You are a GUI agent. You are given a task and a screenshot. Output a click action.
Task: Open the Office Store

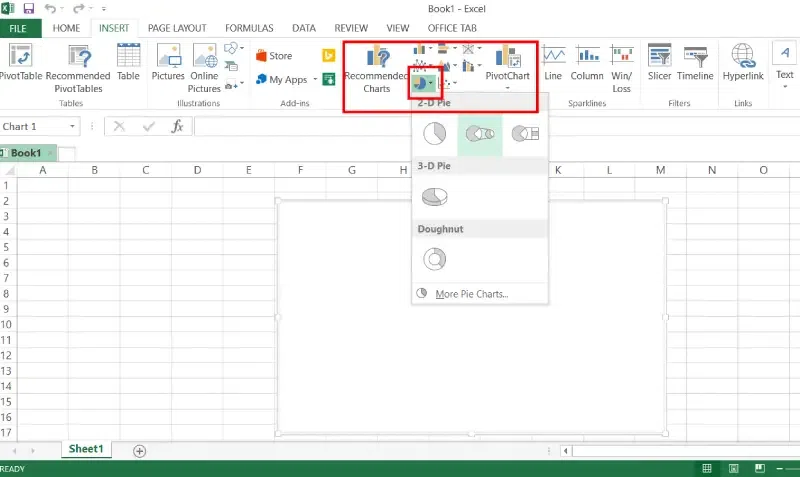(274, 56)
